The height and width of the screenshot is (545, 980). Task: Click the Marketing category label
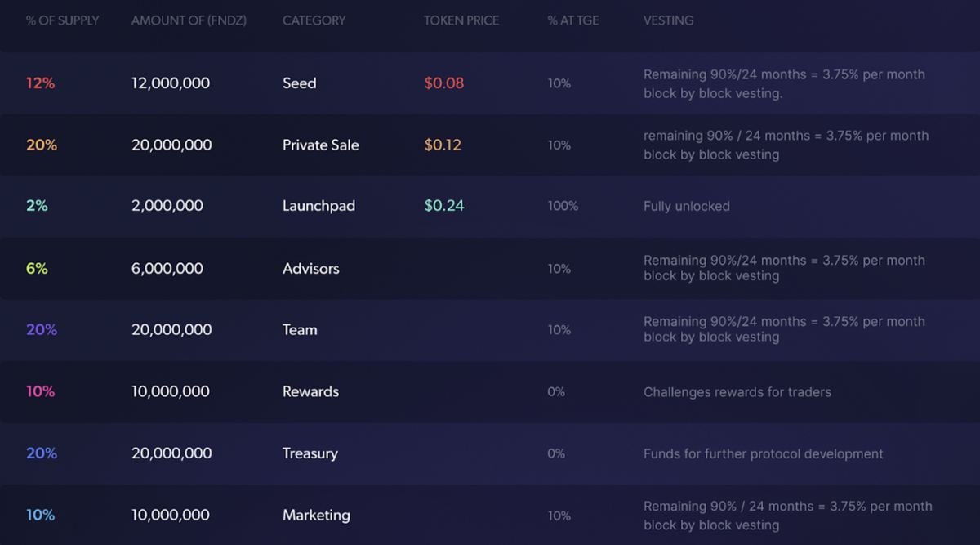click(316, 516)
